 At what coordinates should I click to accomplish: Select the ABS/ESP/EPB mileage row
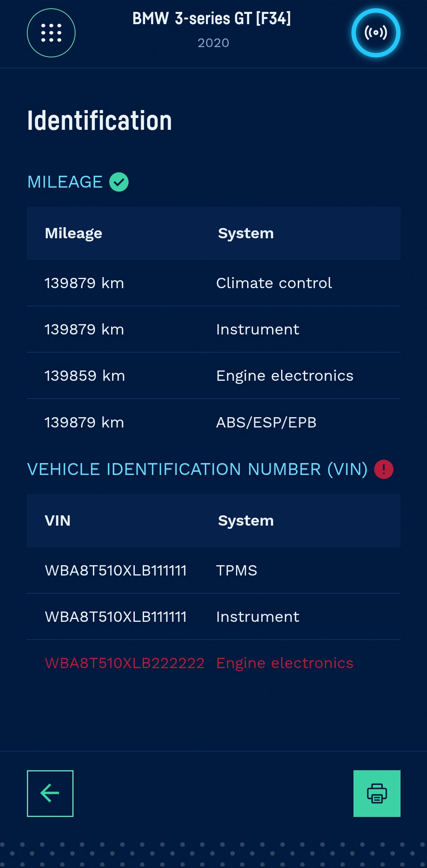213,422
